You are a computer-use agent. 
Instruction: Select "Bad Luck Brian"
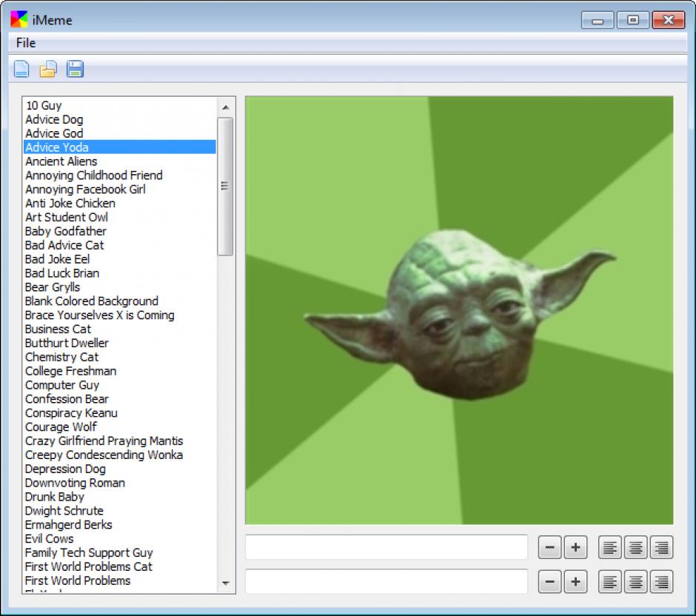pyautogui.click(x=120, y=273)
